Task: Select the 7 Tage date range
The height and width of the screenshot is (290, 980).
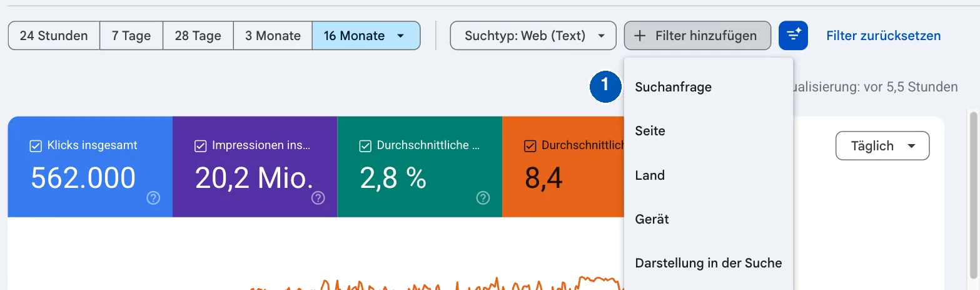Action: pyautogui.click(x=131, y=36)
